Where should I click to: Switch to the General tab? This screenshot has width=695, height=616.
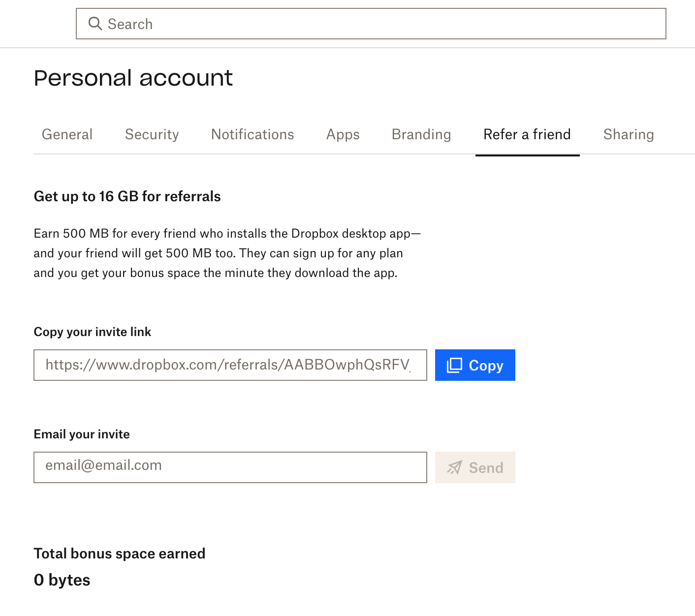(x=67, y=134)
